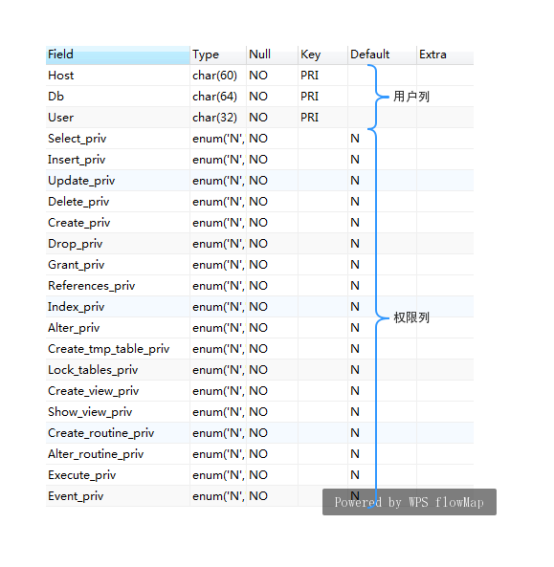
Task: Select the Create_view_priv row
Action: [260, 391]
